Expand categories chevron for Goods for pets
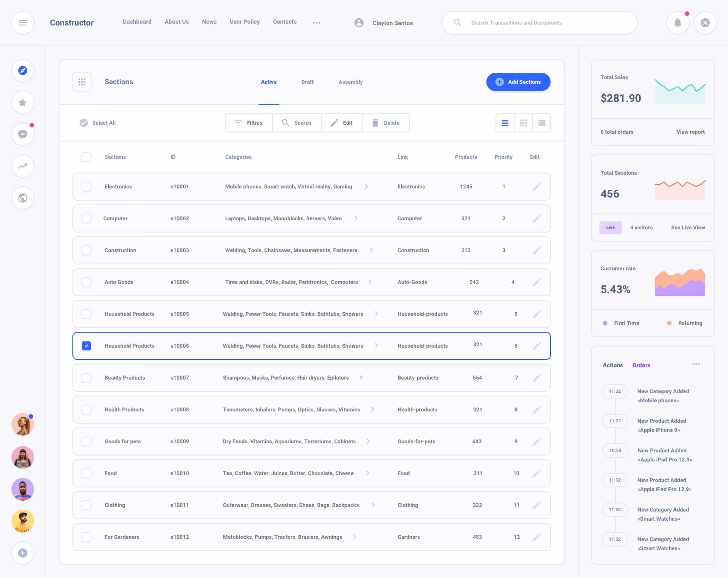The height and width of the screenshot is (578, 728). [368, 441]
